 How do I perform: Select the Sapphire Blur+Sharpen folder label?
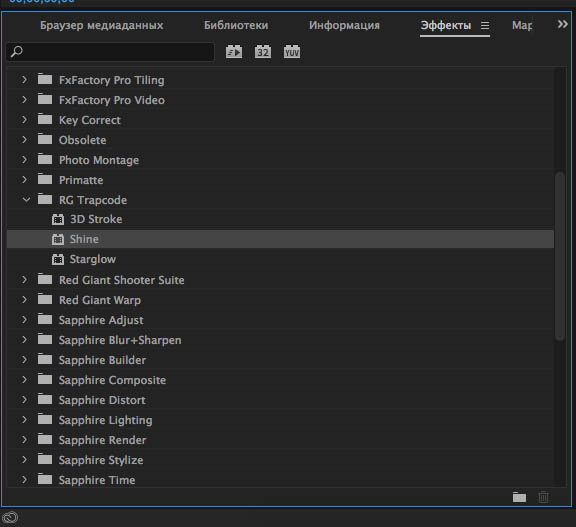tap(120, 340)
